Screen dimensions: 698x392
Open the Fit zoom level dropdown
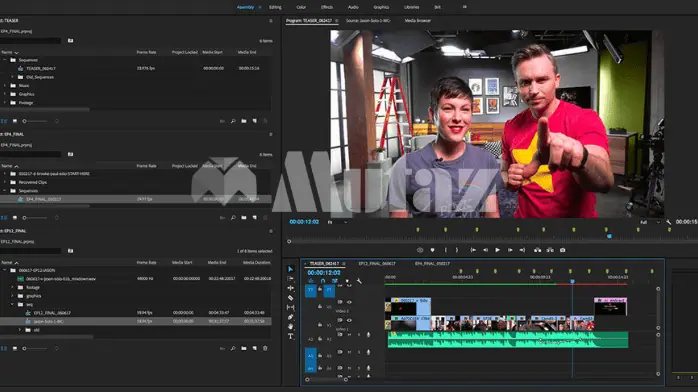pyautogui.click(x=337, y=222)
